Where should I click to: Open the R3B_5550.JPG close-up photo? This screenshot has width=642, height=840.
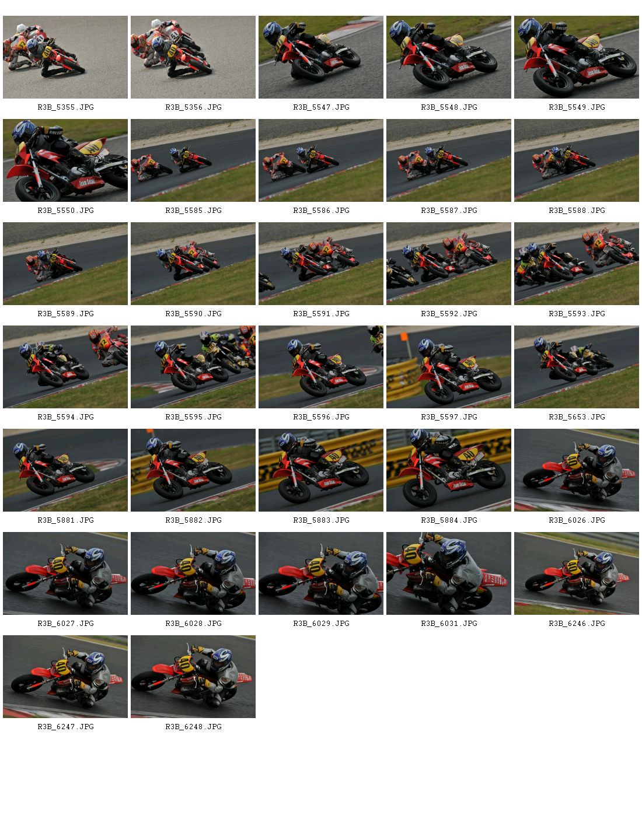[x=65, y=160]
